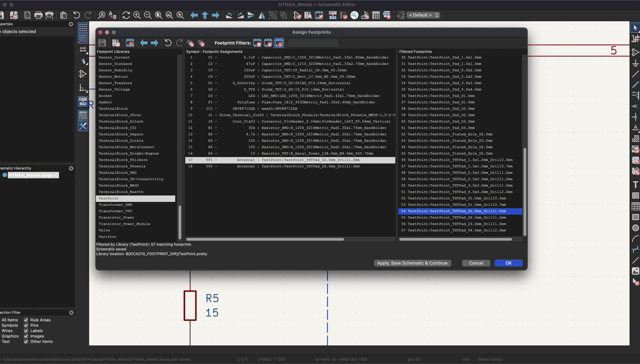Uncheck the Images selection filter checkbox
Image resolution: width=640 pixels, height=364 pixels.
26,336
